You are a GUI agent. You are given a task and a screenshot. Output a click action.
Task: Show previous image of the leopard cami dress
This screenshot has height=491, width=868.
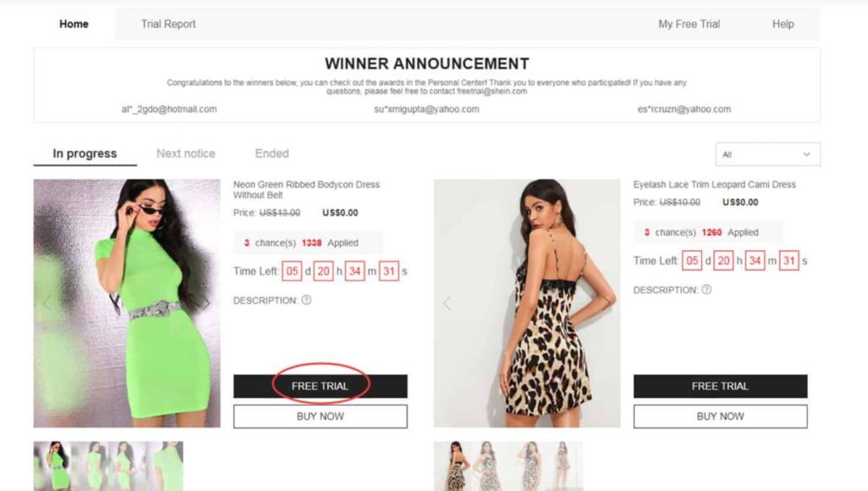click(x=448, y=303)
